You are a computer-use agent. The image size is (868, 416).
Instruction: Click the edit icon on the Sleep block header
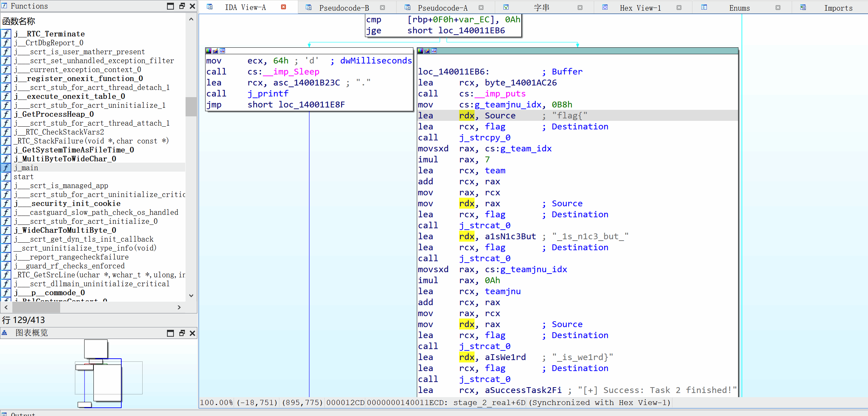click(215, 51)
